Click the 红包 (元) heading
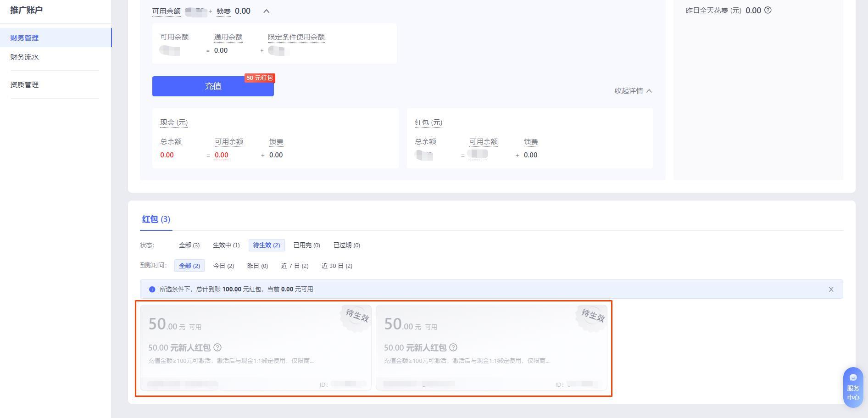Image resolution: width=868 pixels, height=418 pixels. (428, 123)
